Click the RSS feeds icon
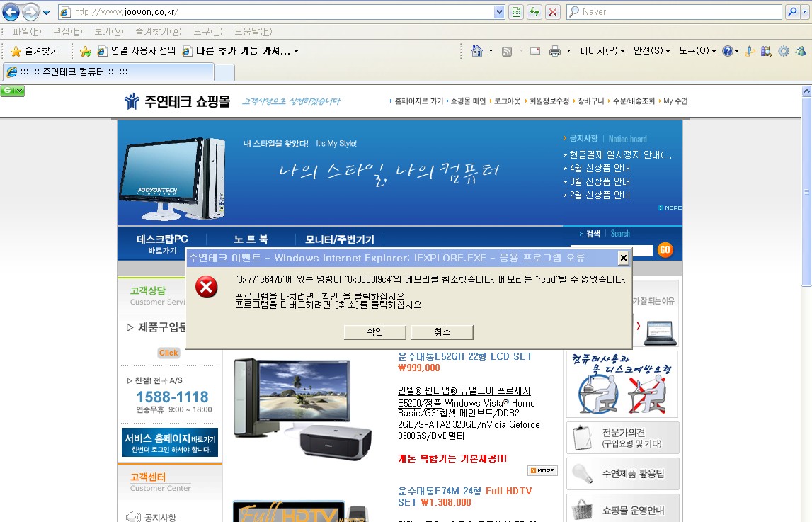The height and width of the screenshot is (522, 812). point(507,51)
